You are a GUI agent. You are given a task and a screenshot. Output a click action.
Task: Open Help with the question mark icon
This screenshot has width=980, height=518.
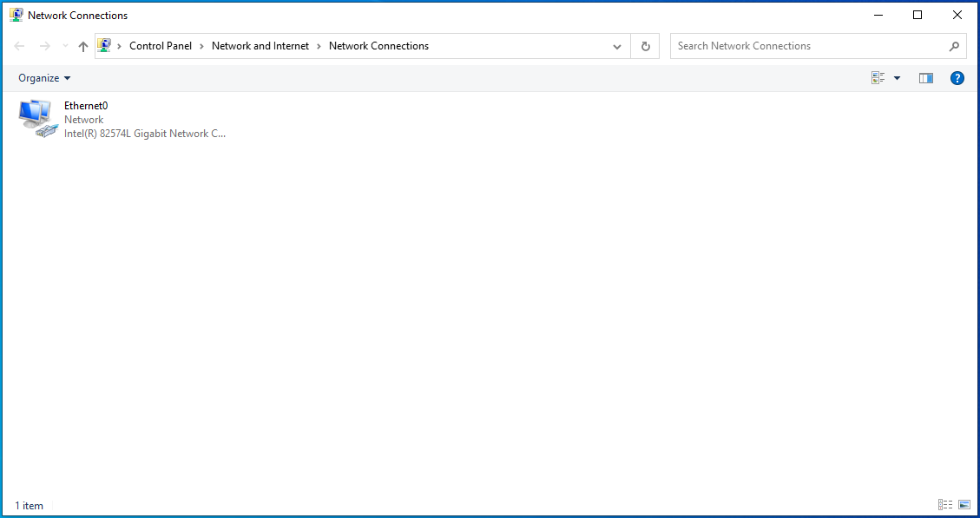click(957, 78)
